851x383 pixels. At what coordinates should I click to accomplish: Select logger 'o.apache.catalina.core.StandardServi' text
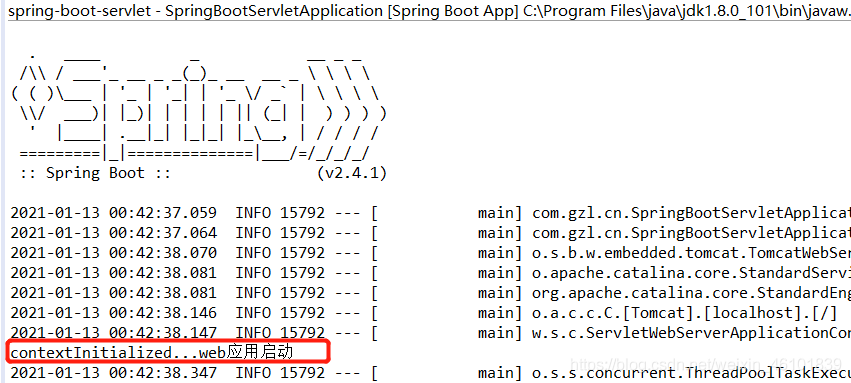691,273
